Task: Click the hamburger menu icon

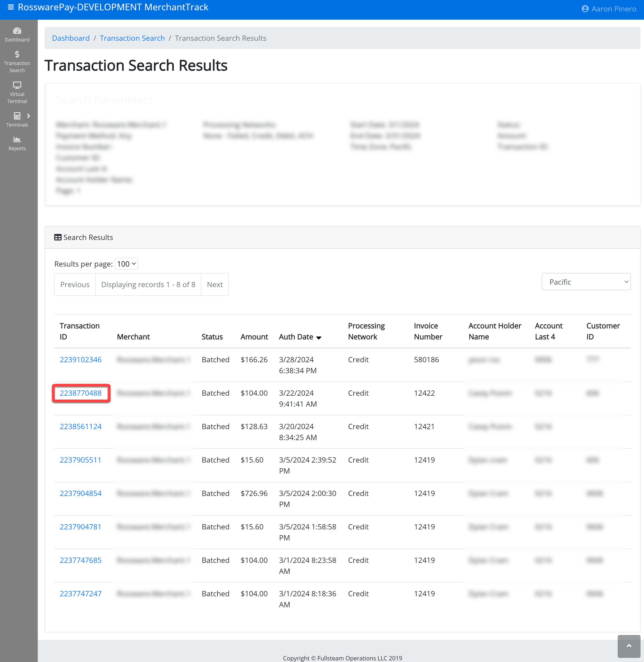Action: coord(11,7)
